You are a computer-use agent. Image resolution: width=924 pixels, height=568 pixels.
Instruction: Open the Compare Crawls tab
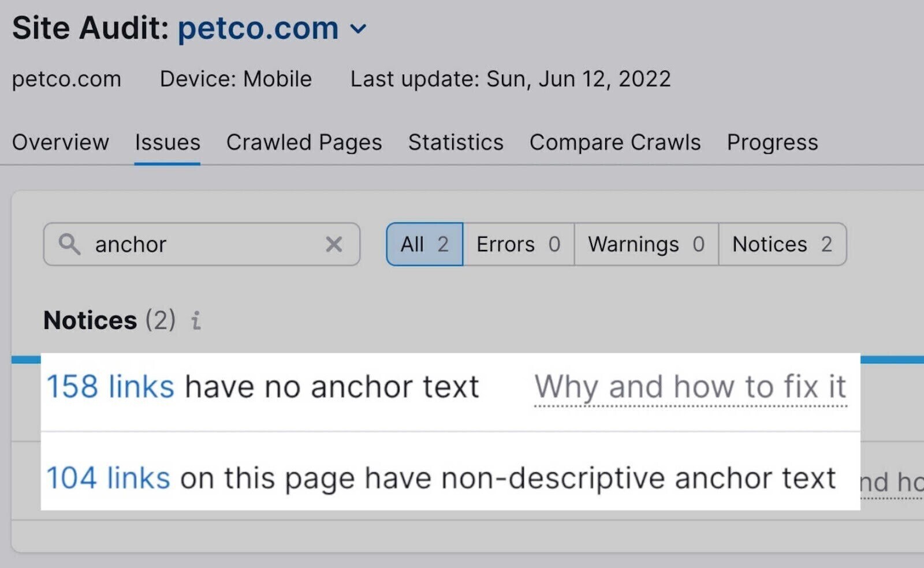pyautogui.click(x=614, y=142)
